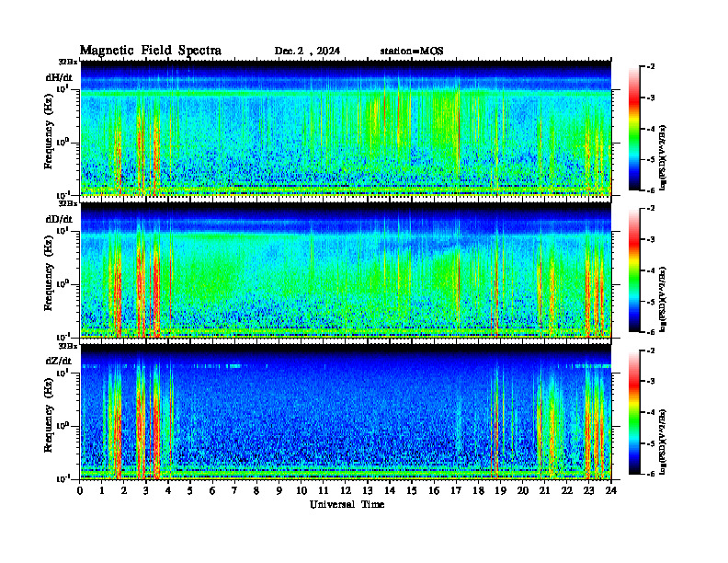Click hour tick label "3" on time axis
728x563 pixels.
(x=146, y=490)
